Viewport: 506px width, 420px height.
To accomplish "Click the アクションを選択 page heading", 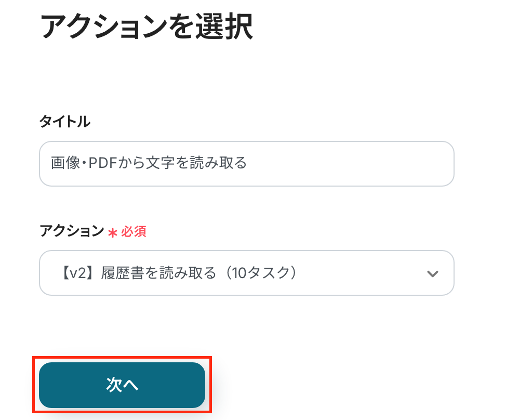I will (147, 27).
